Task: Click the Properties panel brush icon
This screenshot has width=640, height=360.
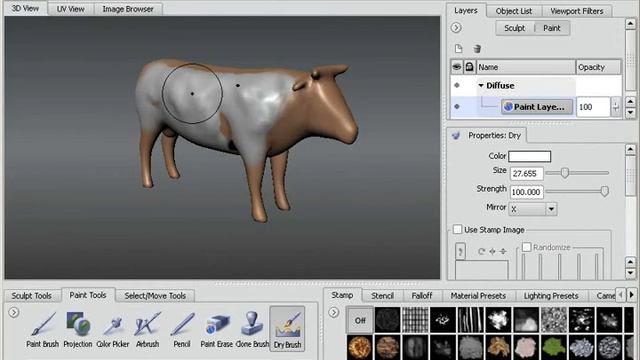Action: (x=456, y=136)
